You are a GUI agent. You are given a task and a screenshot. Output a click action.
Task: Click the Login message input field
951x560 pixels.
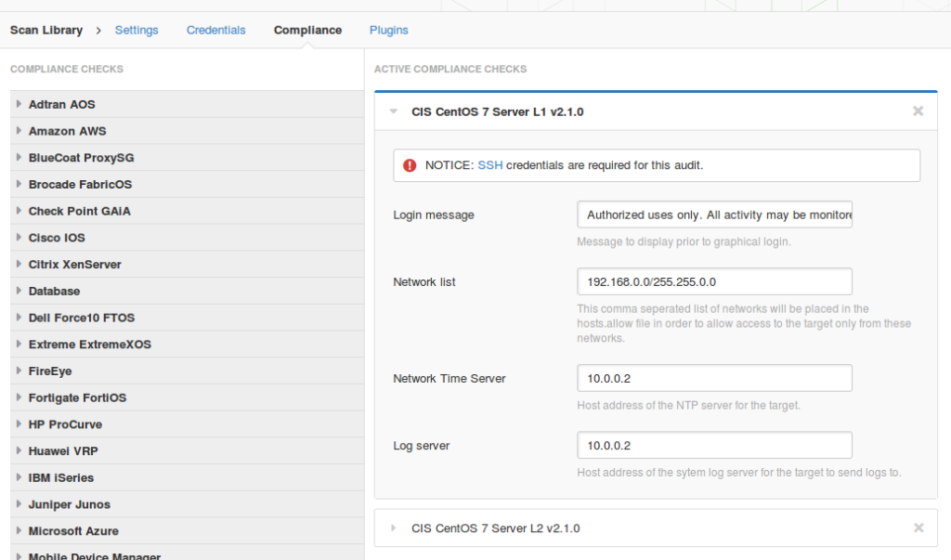(714, 215)
